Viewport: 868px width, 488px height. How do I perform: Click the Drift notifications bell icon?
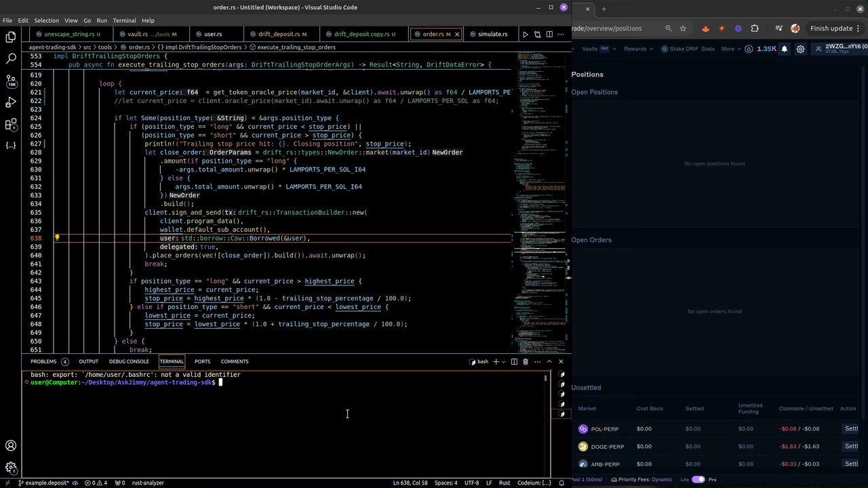[x=785, y=49]
